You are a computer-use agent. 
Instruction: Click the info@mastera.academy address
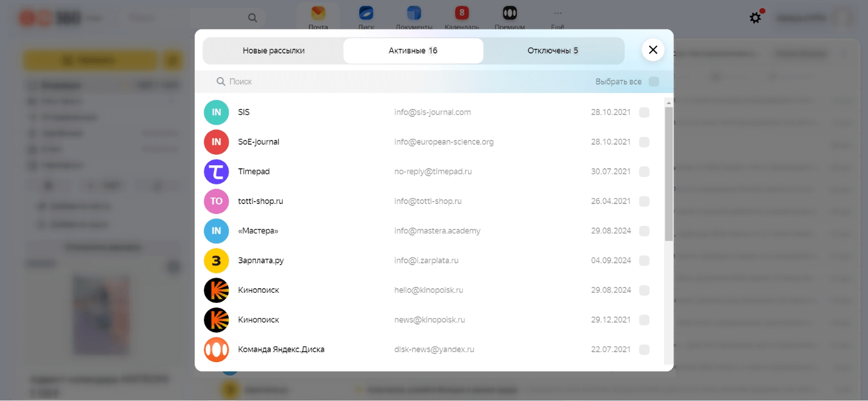click(437, 230)
